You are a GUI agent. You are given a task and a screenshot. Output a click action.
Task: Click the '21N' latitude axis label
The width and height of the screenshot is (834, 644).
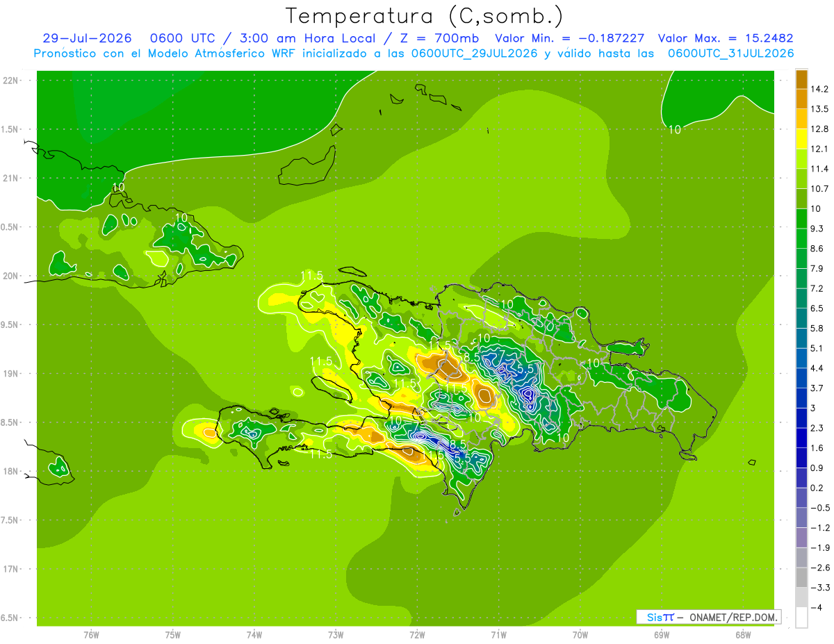11,179
